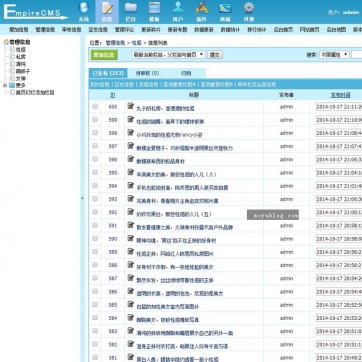Click the edit icon in row 595
Screen dimensions: 362x362
[131, 172]
